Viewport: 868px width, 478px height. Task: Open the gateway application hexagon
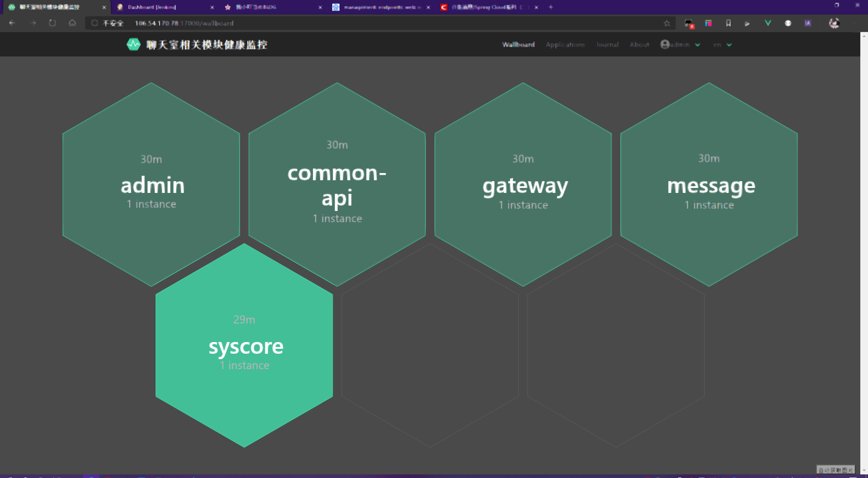point(523,185)
